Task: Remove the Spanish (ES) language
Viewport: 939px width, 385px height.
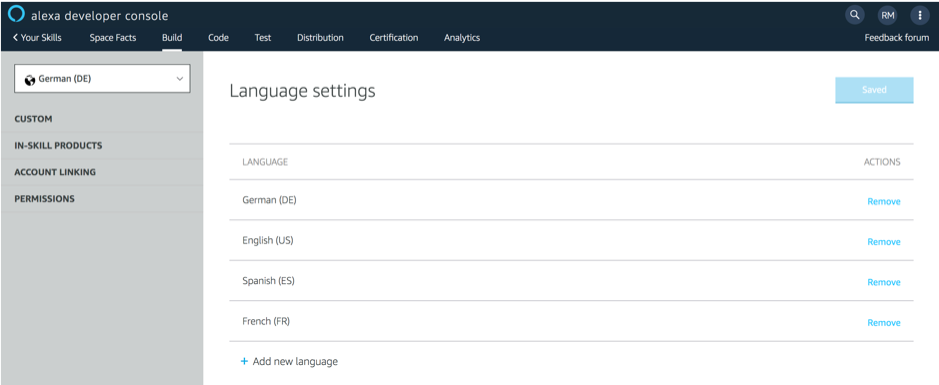Action: click(x=884, y=282)
